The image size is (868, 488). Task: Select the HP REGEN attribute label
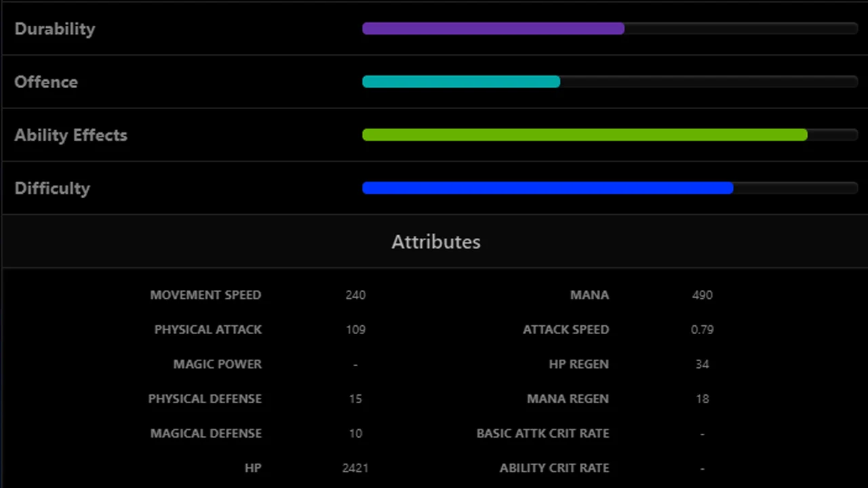coord(579,364)
